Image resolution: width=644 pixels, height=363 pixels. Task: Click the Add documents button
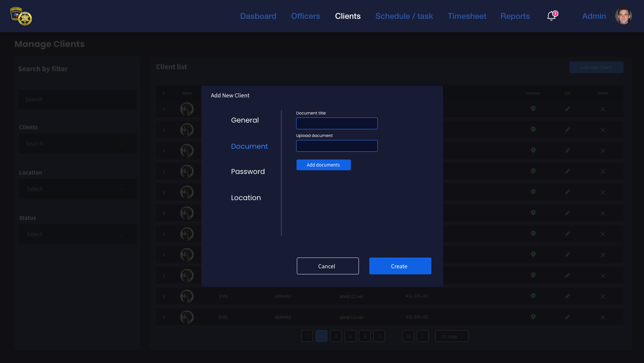(x=323, y=165)
